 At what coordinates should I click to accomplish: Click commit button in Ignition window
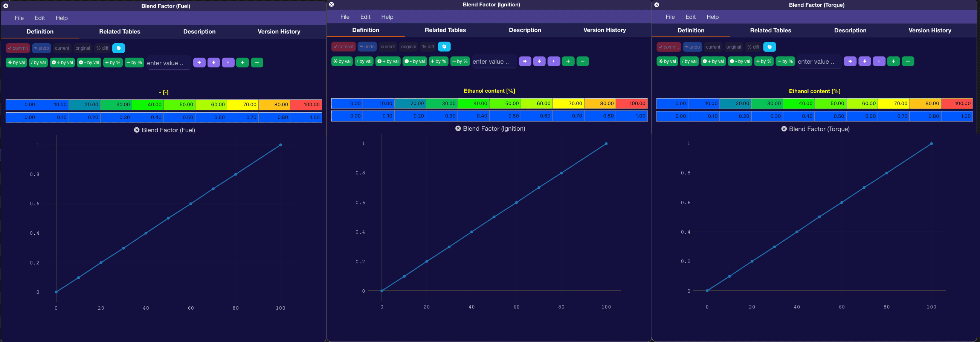click(343, 47)
